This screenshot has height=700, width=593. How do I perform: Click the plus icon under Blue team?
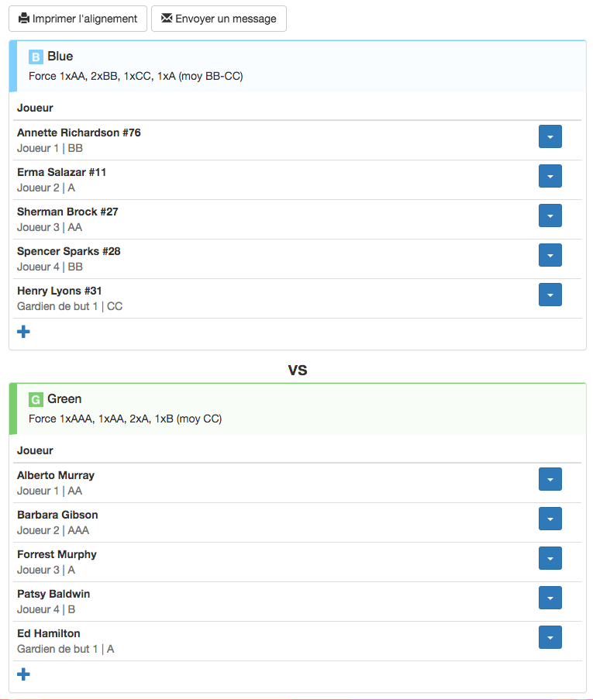[23, 332]
